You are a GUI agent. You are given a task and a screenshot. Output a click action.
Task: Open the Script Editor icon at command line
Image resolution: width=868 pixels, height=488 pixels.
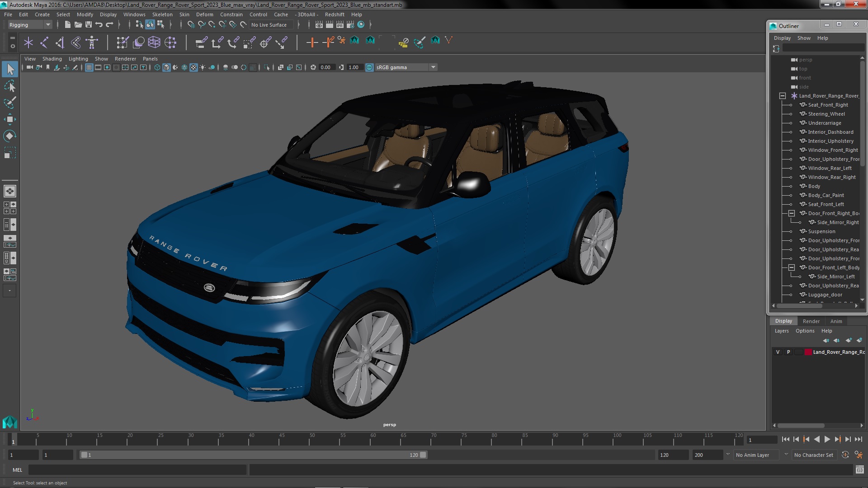coord(859,470)
